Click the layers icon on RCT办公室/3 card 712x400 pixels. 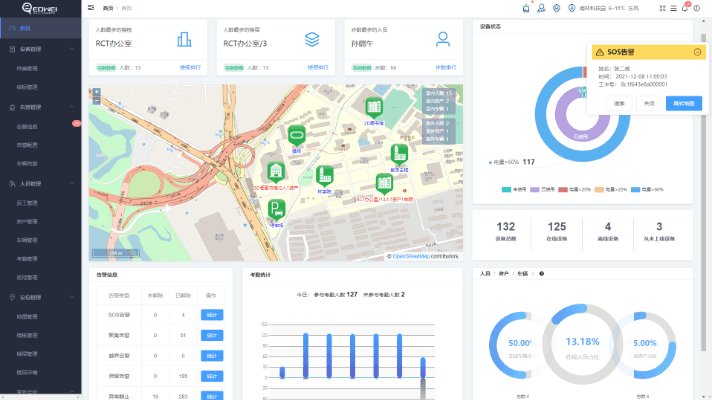312,40
